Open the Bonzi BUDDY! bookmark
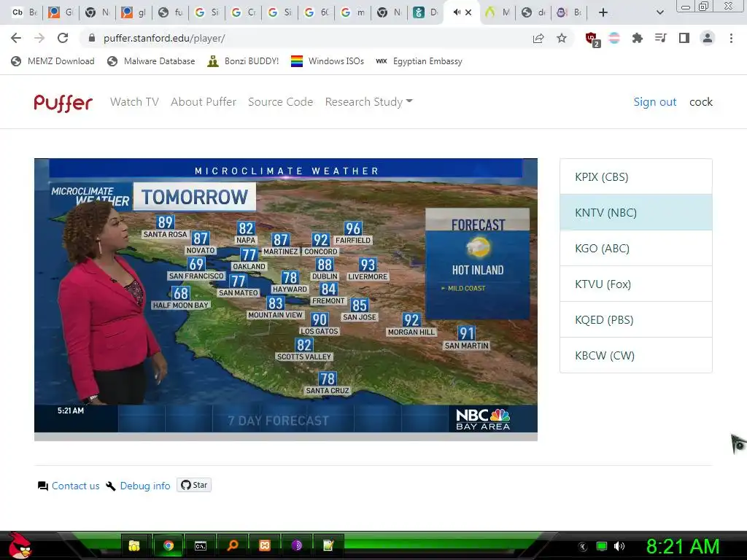Image resolution: width=747 pixels, height=560 pixels. click(x=243, y=61)
